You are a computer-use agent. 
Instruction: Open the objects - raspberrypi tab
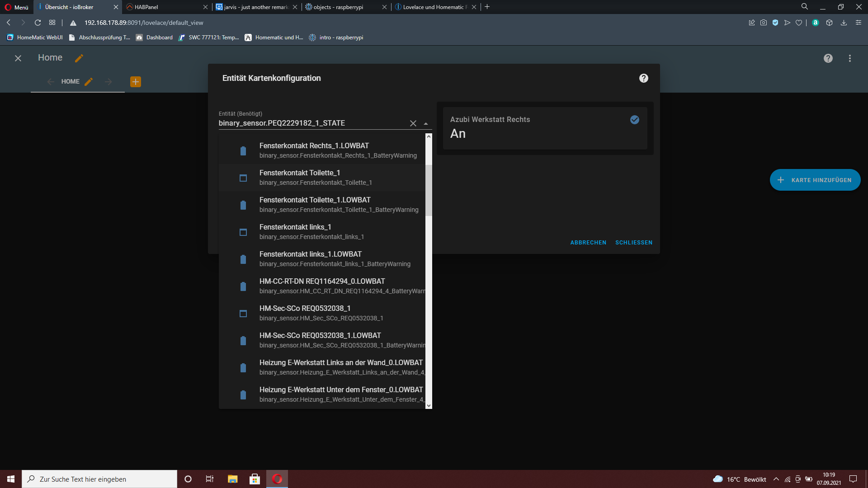coord(339,7)
